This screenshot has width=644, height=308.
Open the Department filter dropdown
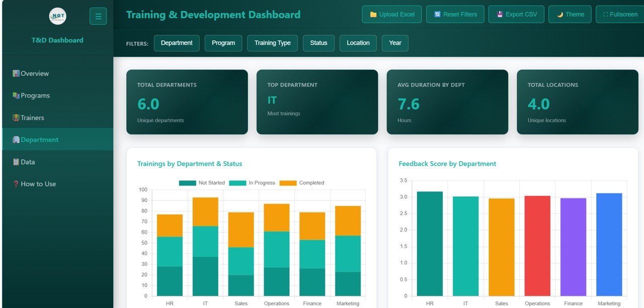point(177,43)
